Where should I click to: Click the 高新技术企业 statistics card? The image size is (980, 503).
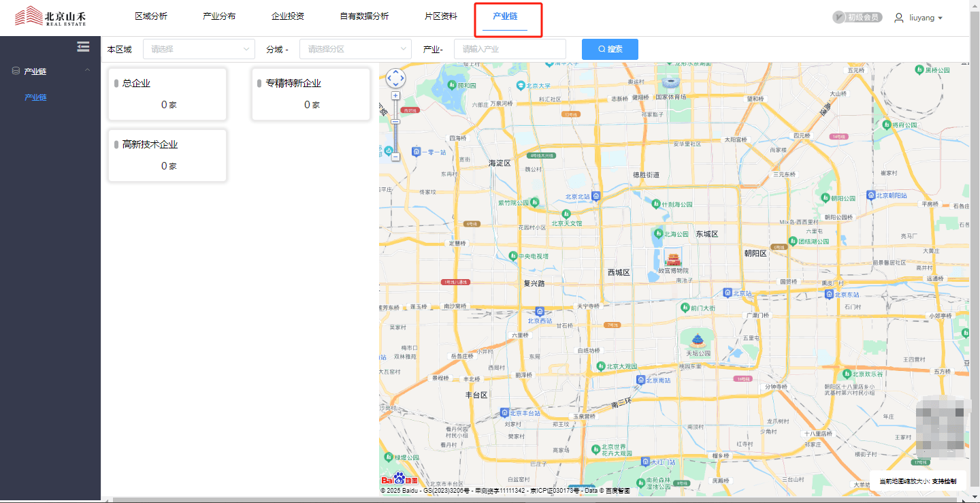[x=167, y=156]
